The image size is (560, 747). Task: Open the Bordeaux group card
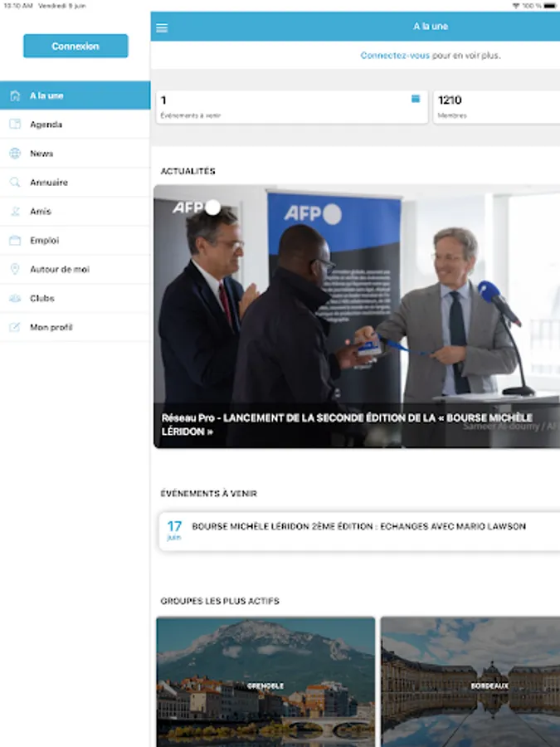point(470,681)
